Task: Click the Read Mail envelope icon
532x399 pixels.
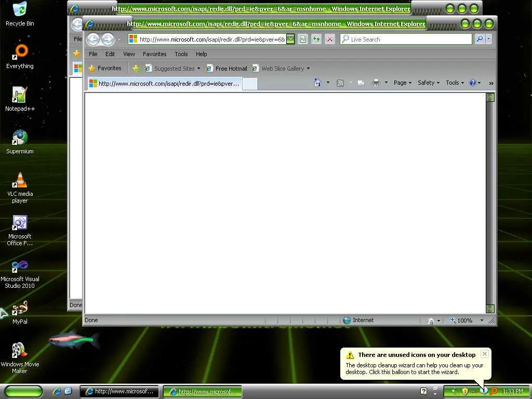Action: click(361, 83)
